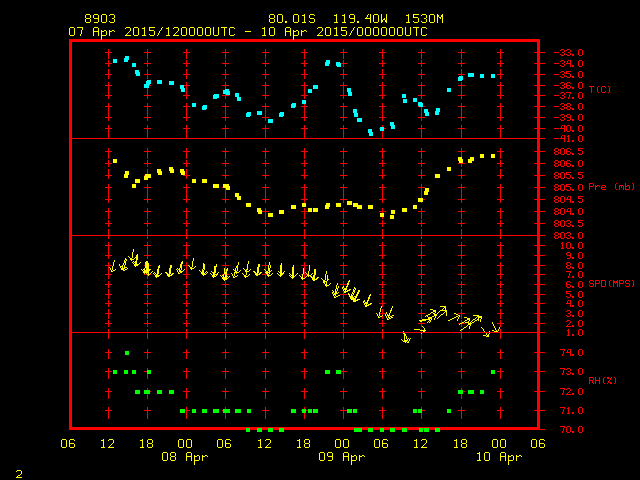The height and width of the screenshot is (480, 640).
Task: Click the rightmost 06 hour tick label
Action: (537, 443)
